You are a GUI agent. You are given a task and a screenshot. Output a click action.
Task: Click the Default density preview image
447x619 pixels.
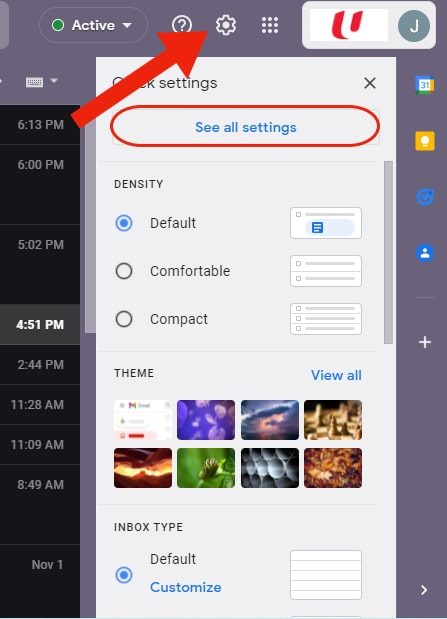pyautogui.click(x=326, y=223)
